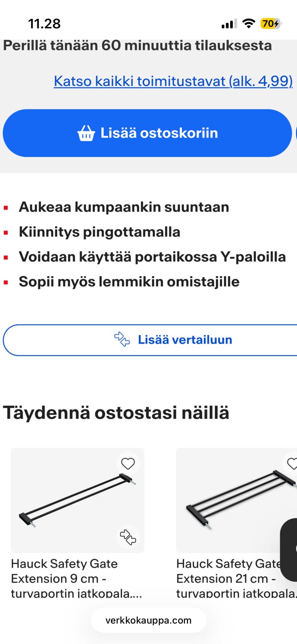This screenshot has height=644, width=297.
Task: Tap the bullet item Sopii myös lemmikin omistajille
Action: pos(129,281)
